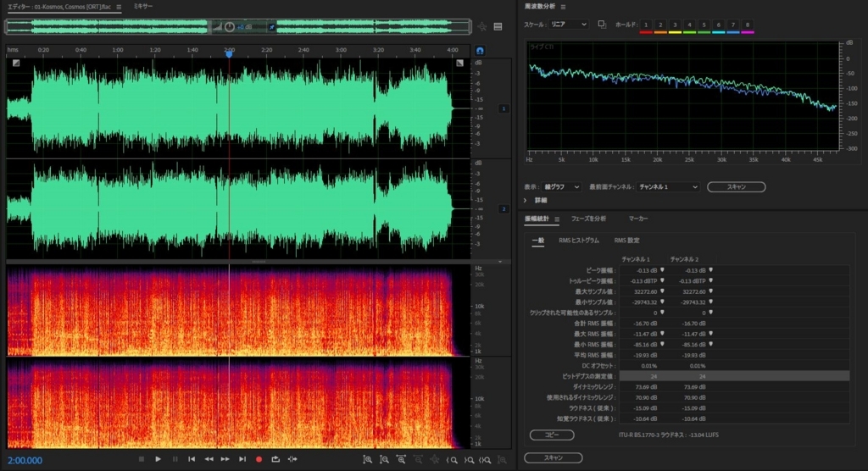868x471 pixels.
Task: Move playhead to next marker
Action: [242, 459]
